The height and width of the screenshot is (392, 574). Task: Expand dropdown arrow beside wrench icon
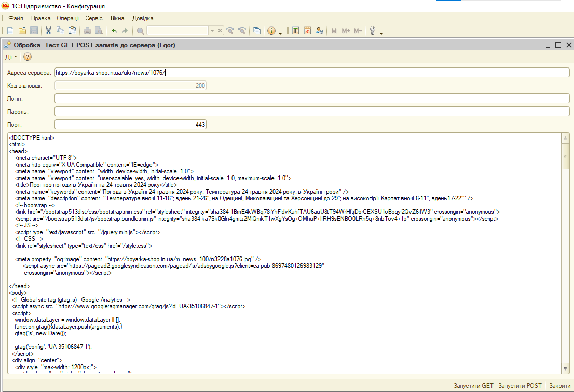click(381, 33)
